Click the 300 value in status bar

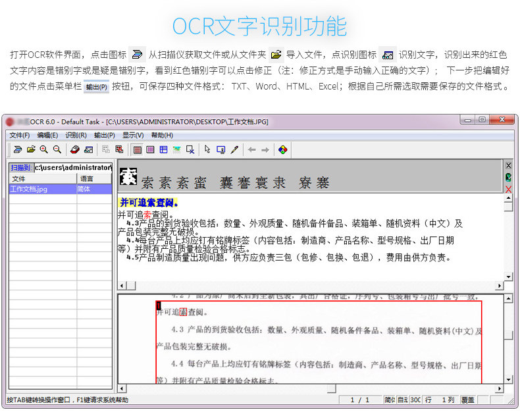pos(415,400)
